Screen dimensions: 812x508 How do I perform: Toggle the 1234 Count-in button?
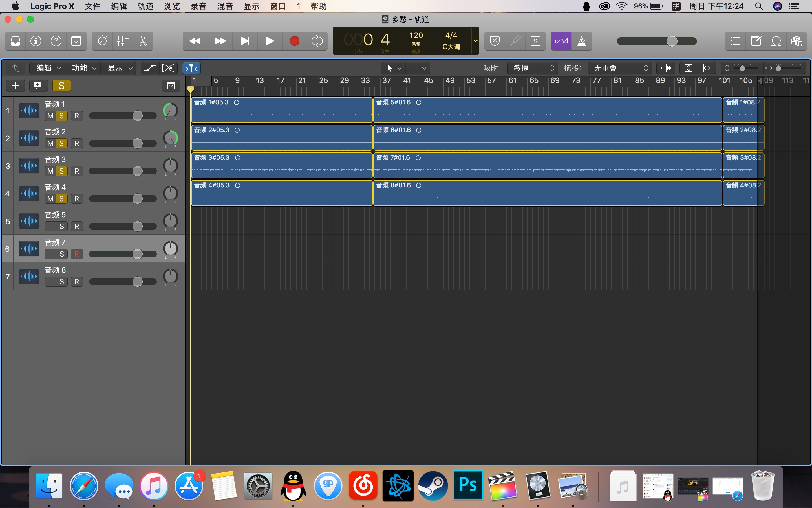pyautogui.click(x=561, y=41)
